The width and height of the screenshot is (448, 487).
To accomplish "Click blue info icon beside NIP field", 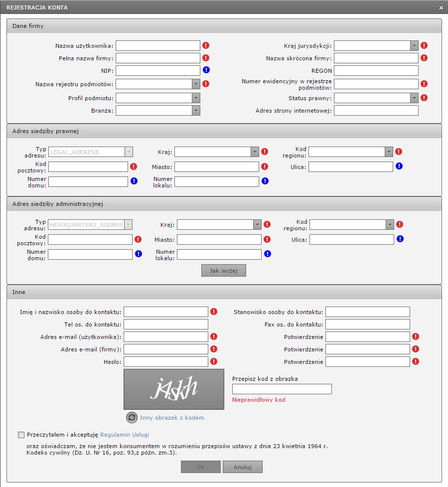I will pyautogui.click(x=206, y=70).
